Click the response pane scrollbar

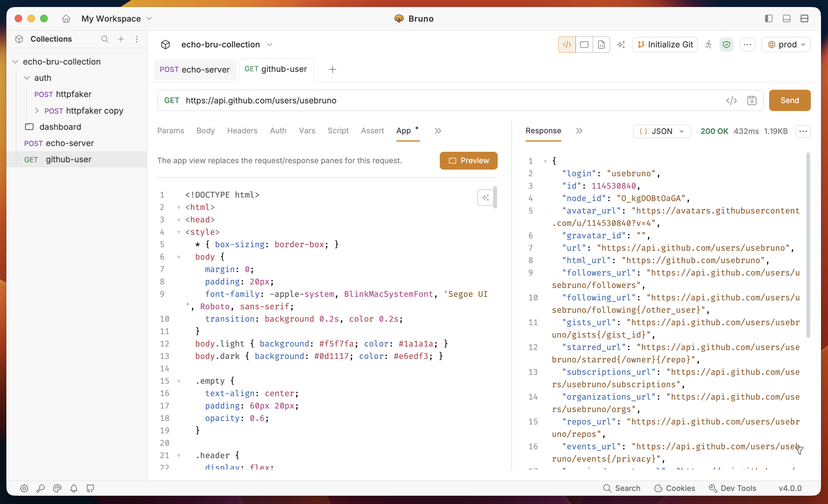pyautogui.click(x=808, y=245)
